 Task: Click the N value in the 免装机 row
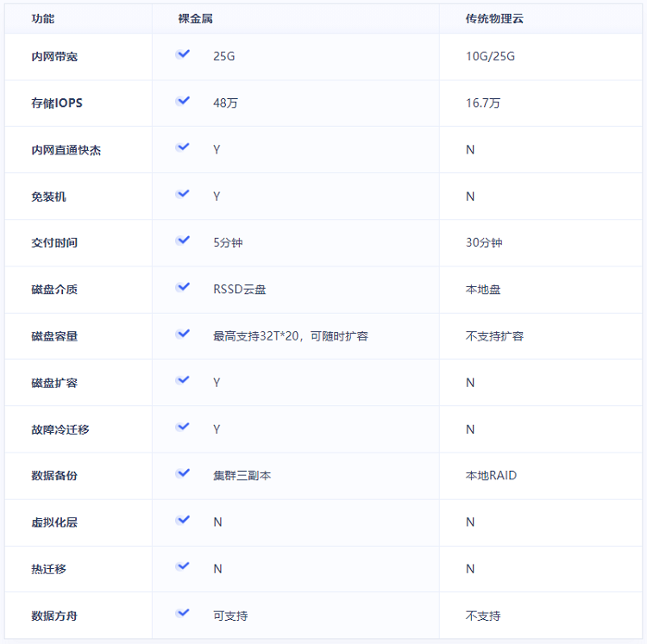470,197
